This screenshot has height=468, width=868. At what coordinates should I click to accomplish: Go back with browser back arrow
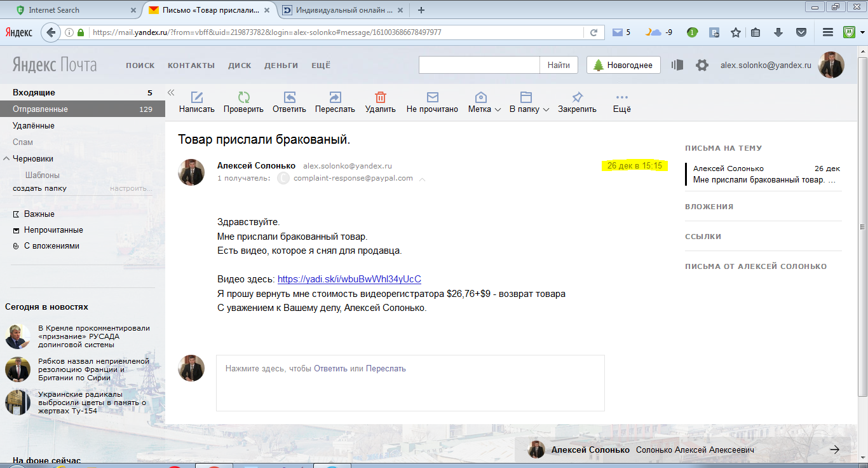(51, 32)
